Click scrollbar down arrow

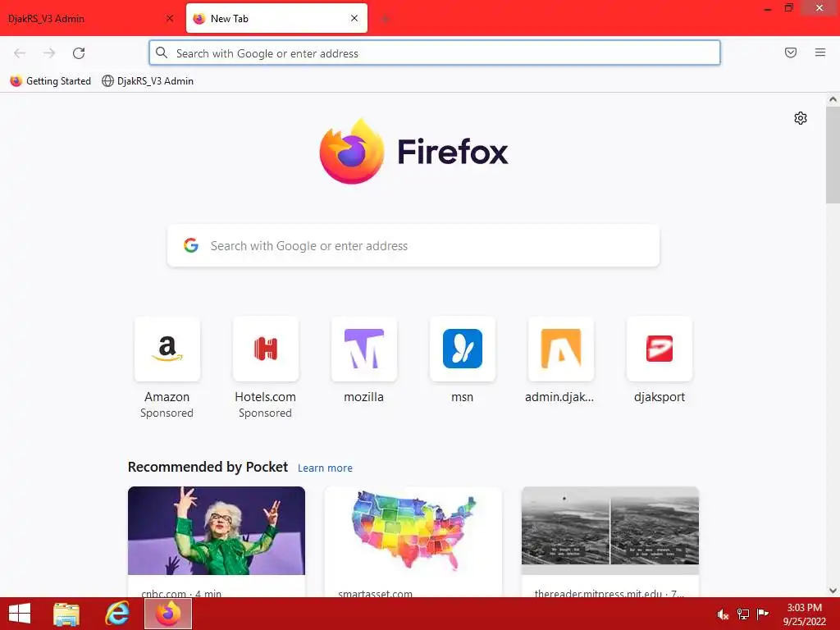click(x=833, y=591)
